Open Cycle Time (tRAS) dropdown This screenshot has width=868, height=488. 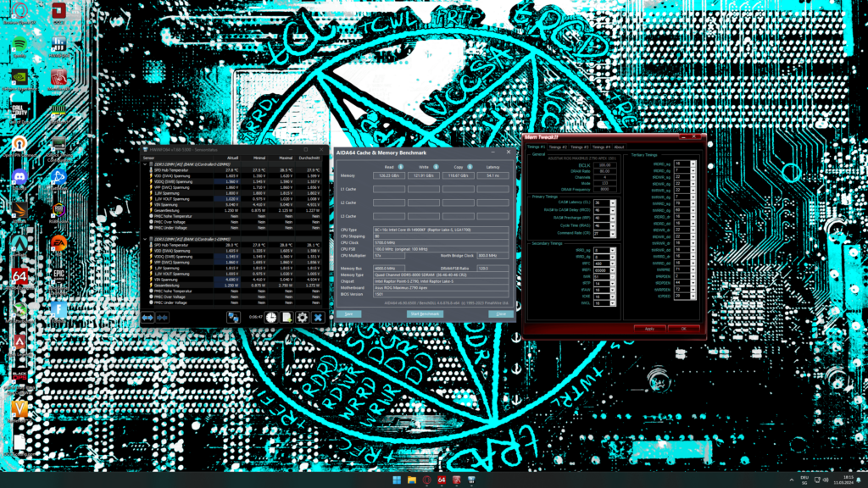click(613, 225)
